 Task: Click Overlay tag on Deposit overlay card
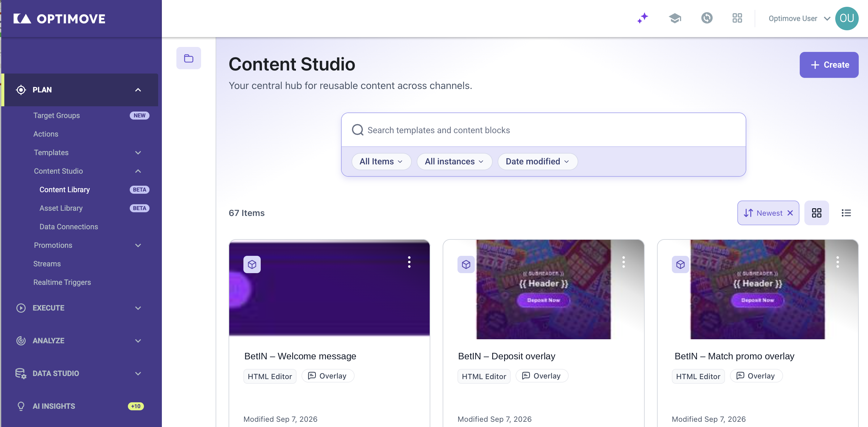(x=542, y=376)
